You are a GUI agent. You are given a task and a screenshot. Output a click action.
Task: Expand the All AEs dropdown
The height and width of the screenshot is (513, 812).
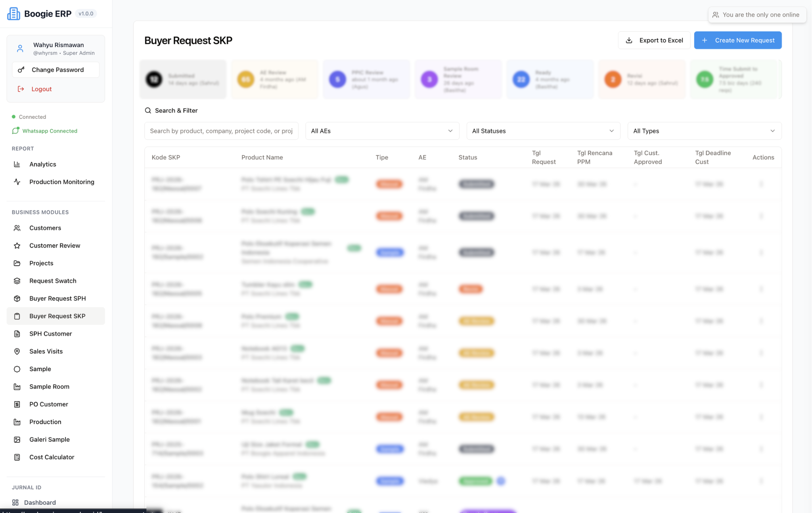tap(382, 131)
